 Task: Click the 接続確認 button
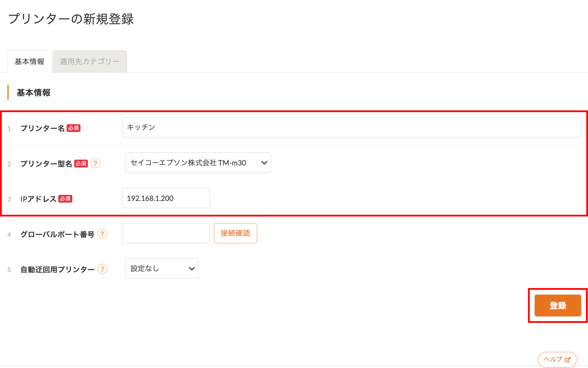235,233
